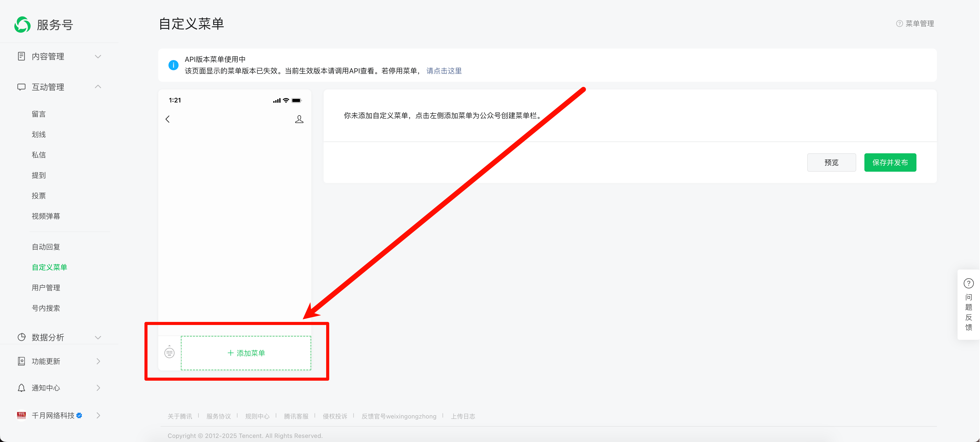
Task: Expand the 内容管理 chevron
Action: [98, 56]
